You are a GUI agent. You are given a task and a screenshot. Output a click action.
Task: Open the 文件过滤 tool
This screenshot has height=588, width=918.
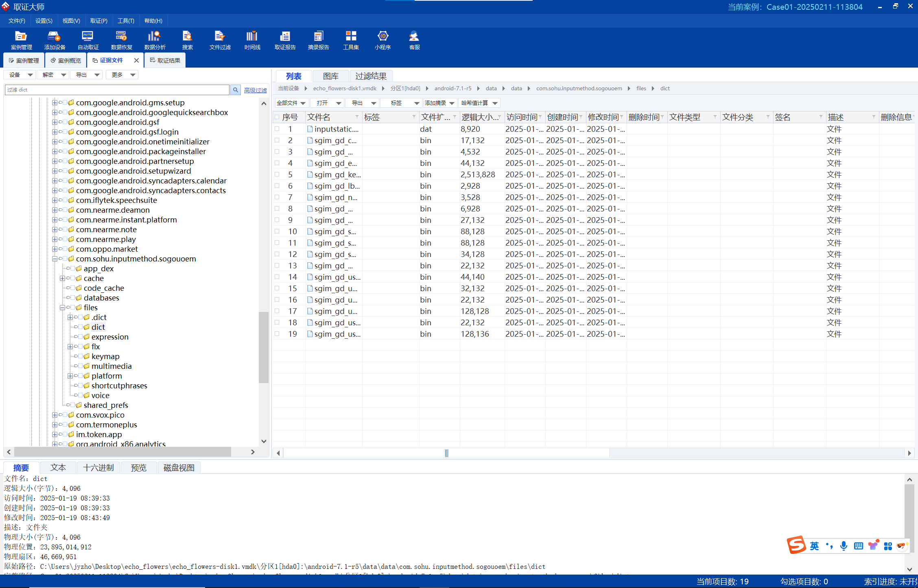point(220,40)
